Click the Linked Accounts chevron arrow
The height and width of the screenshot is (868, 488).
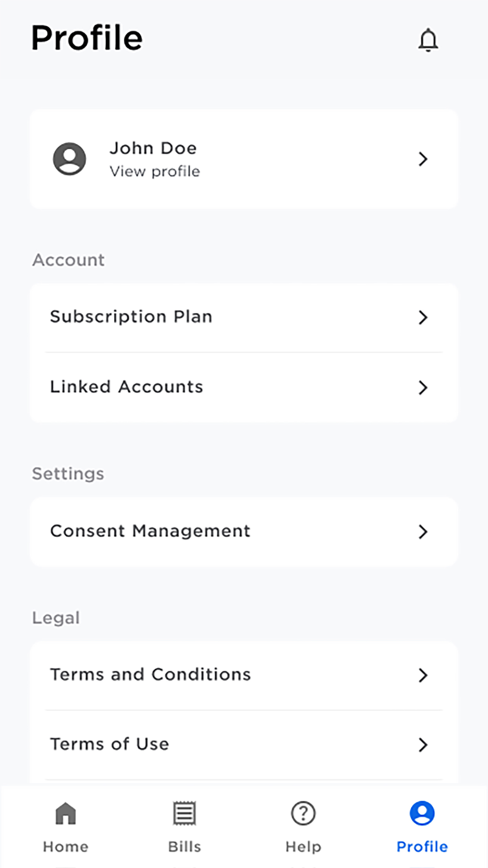click(x=423, y=387)
